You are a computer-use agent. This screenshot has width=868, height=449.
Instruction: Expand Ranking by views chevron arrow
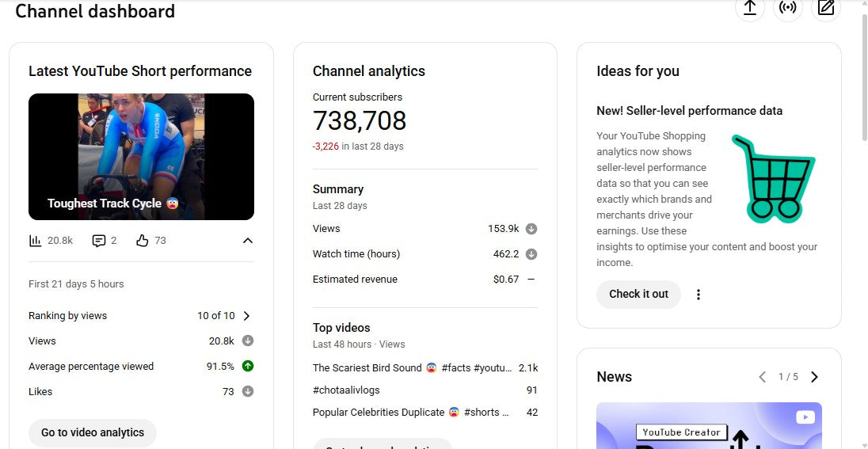click(246, 316)
